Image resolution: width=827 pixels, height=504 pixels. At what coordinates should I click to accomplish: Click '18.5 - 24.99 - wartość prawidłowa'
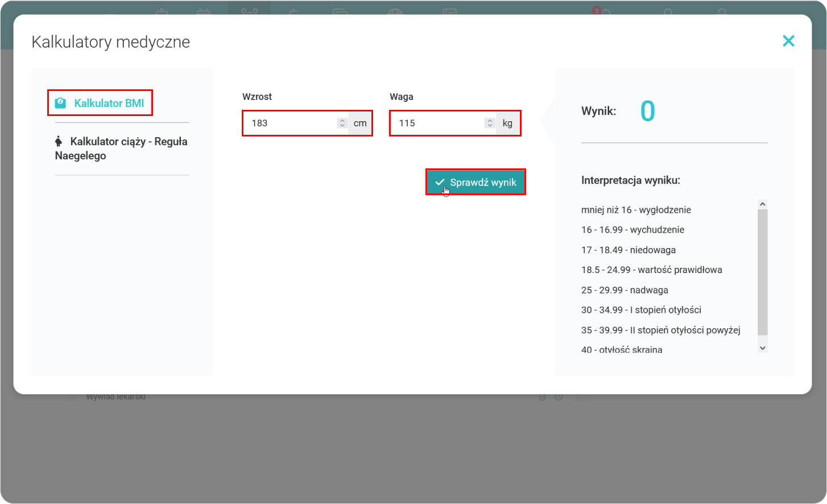tap(652, 270)
